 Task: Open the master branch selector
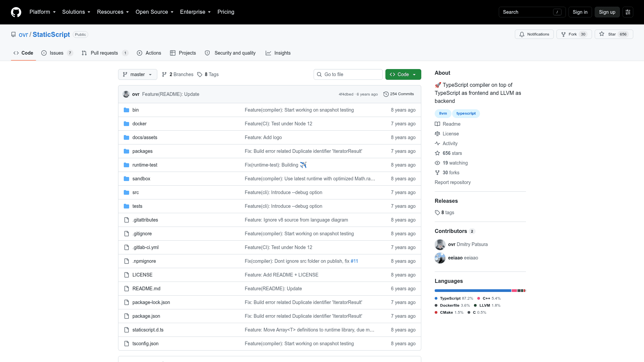click(x=138, y=74)
